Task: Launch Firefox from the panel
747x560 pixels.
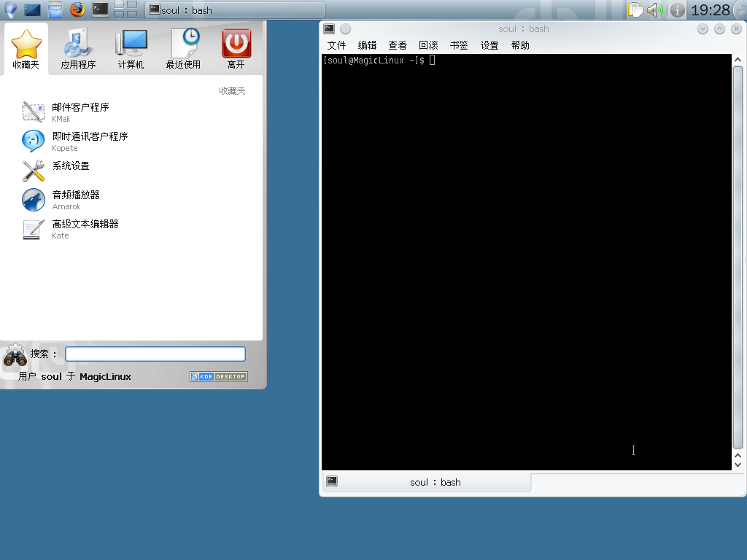Action: tap(77, 9)
